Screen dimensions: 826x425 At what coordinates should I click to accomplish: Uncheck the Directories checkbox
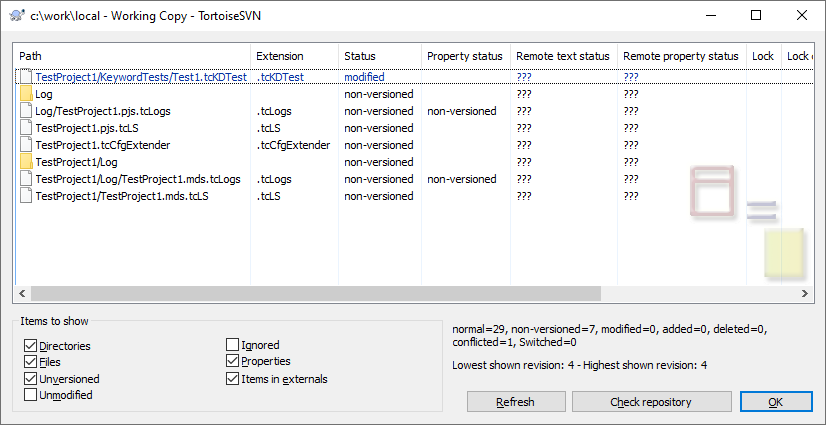[31, 346]
